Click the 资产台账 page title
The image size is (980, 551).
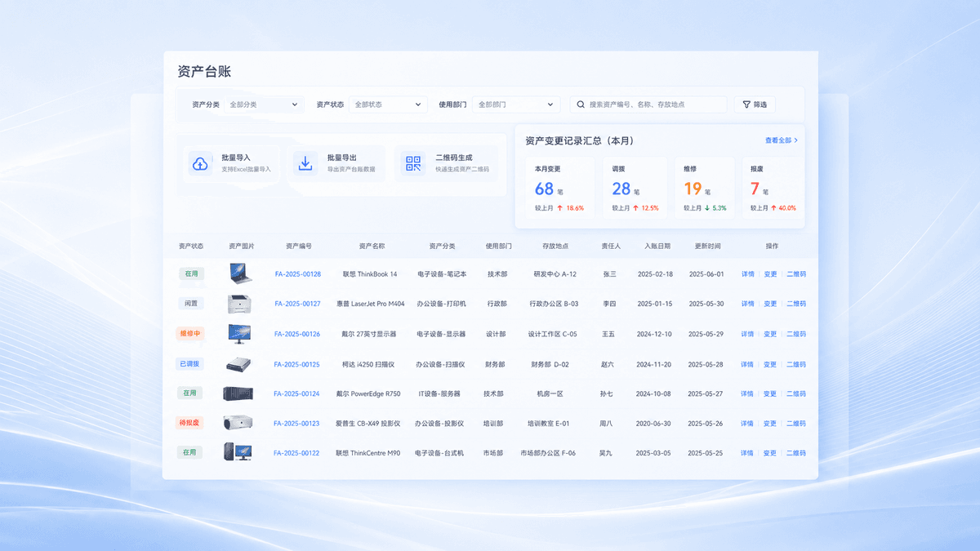(x=204, y=72)
